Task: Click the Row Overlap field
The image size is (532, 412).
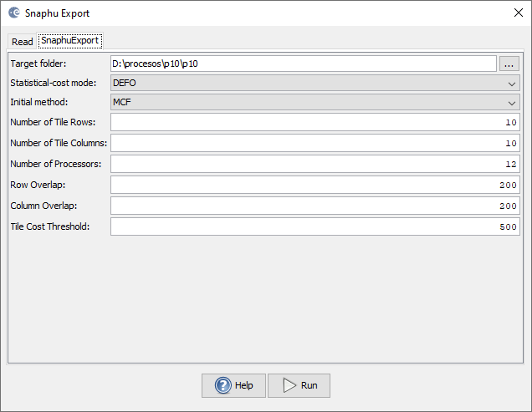Action: point(315,185)
